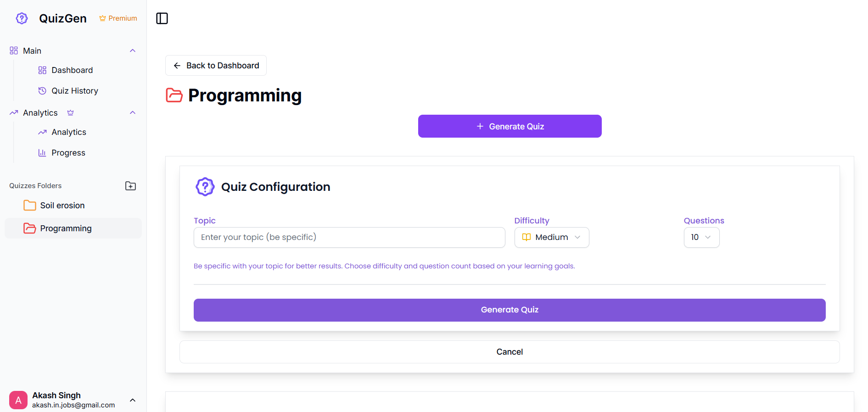Click the new folder icon beside Quizzes Folders
This screenshot has height=412, width=868.
pos(130,186)
